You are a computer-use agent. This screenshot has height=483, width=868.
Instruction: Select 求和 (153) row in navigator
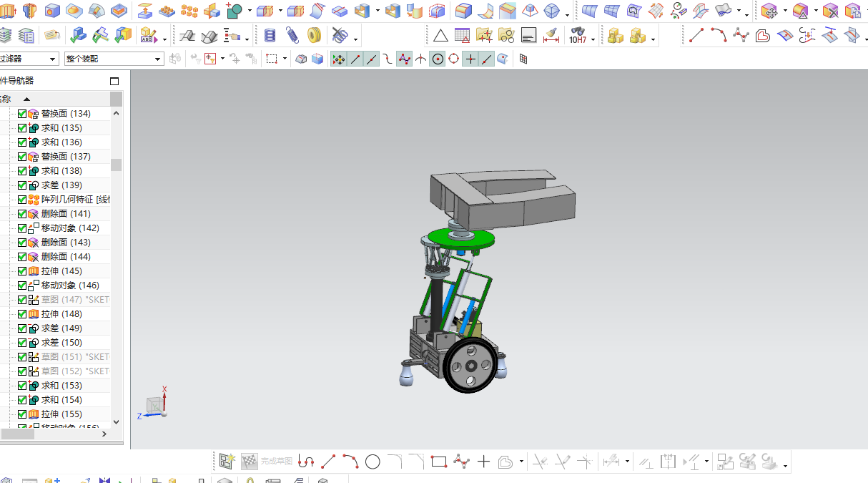[62, 386]
